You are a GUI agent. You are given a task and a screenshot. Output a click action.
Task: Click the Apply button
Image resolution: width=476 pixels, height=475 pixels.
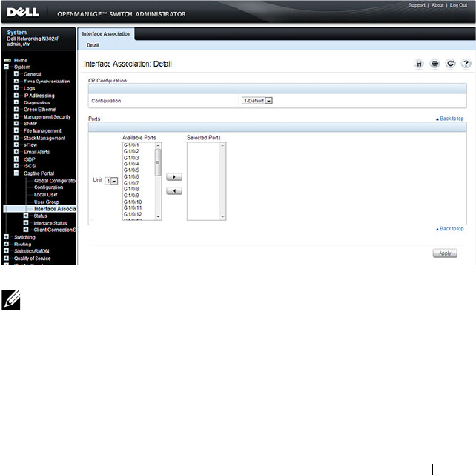click(x=445, y=253)
